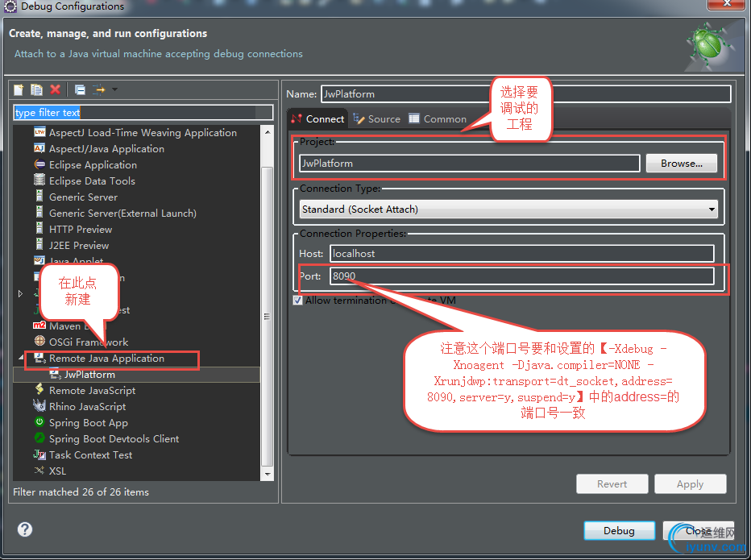Select 'Eclipse Data Tools' tree row text

(92, 181)
